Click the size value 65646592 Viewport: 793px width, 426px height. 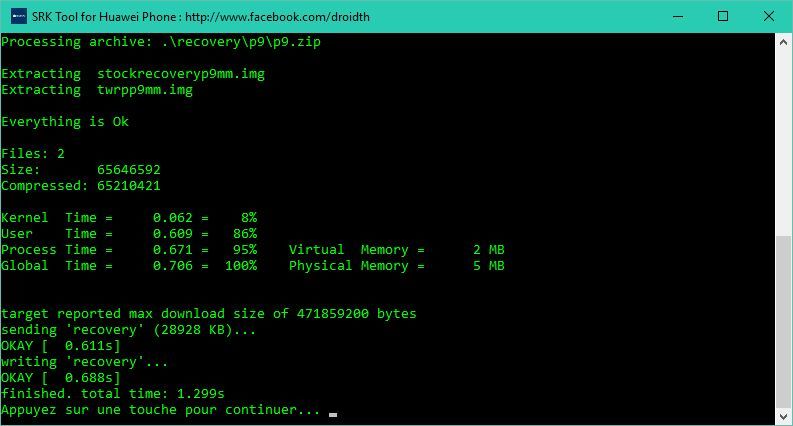128,169
